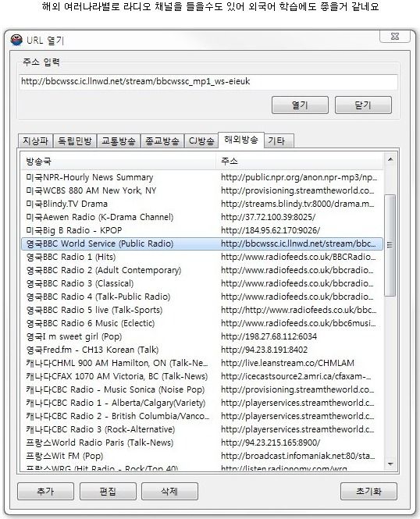Click the public.npr.org address cell
420x519 pixels.
pyautogui.click(x=299, y=177)
